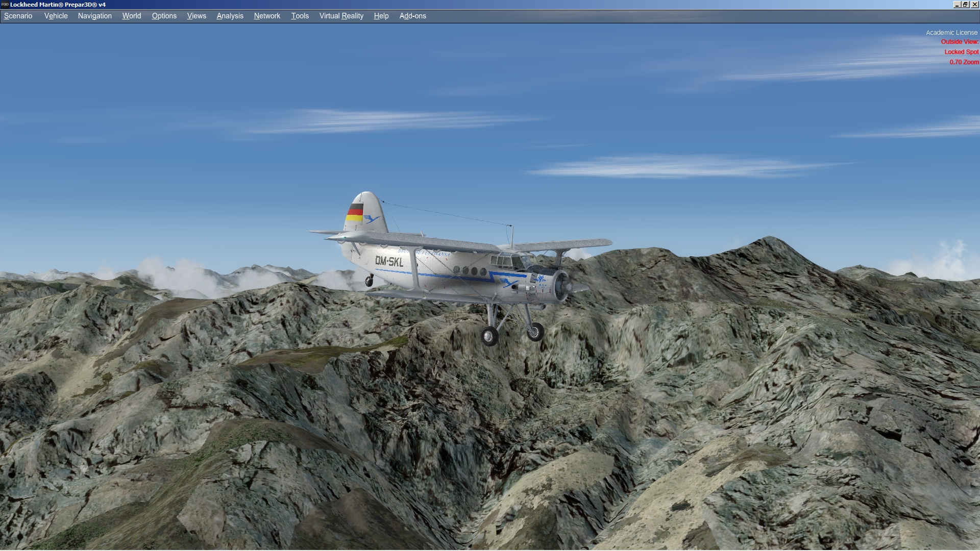Open the Help menu

(381, 16)
